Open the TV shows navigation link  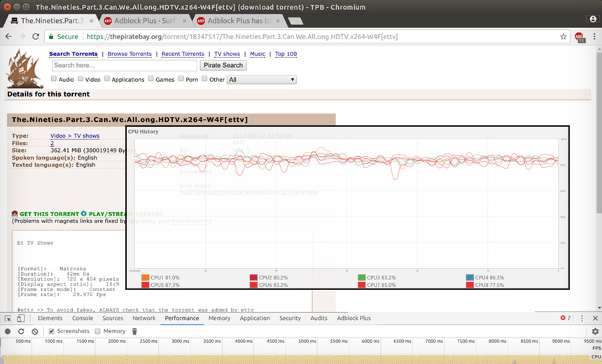[x=227, y=54]
